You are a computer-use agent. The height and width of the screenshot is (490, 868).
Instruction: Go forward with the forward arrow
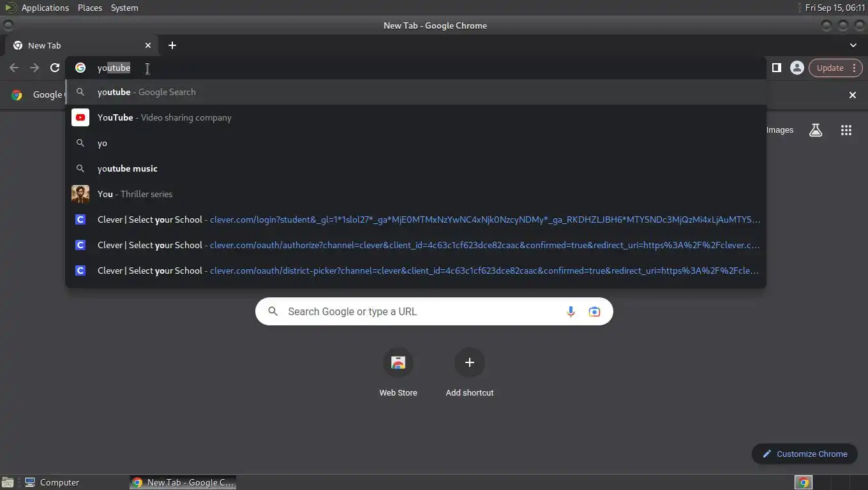[34, 68]
